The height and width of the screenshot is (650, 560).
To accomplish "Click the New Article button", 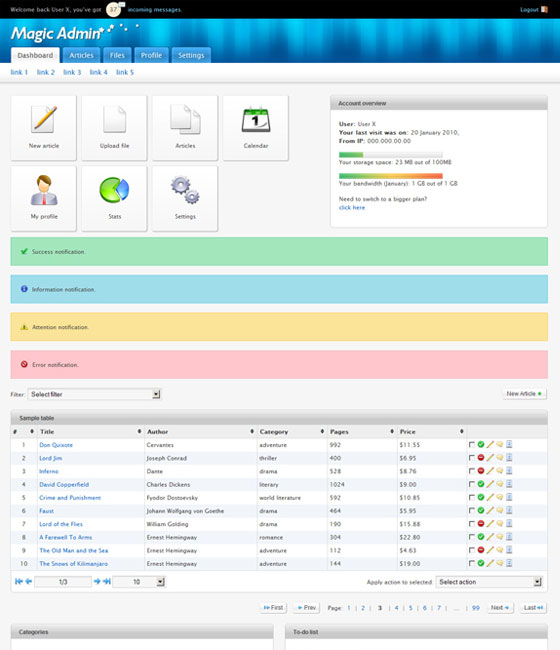I will [524, 394].
